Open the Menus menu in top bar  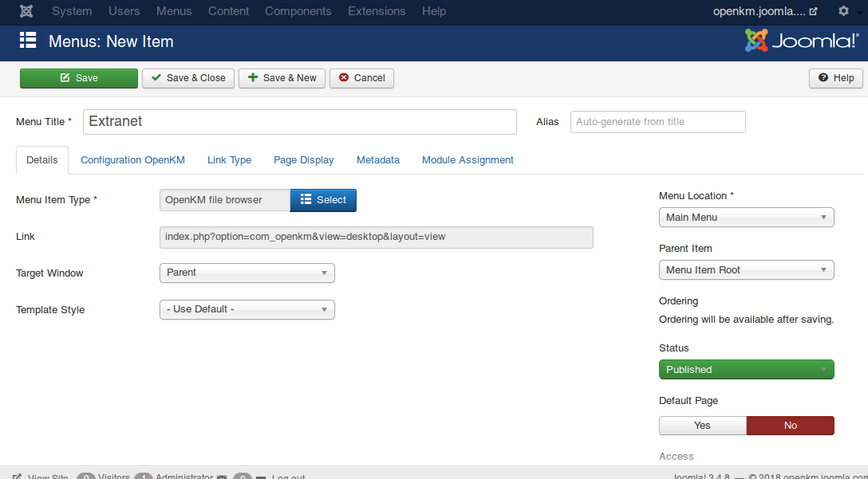(x=174, y=11)
